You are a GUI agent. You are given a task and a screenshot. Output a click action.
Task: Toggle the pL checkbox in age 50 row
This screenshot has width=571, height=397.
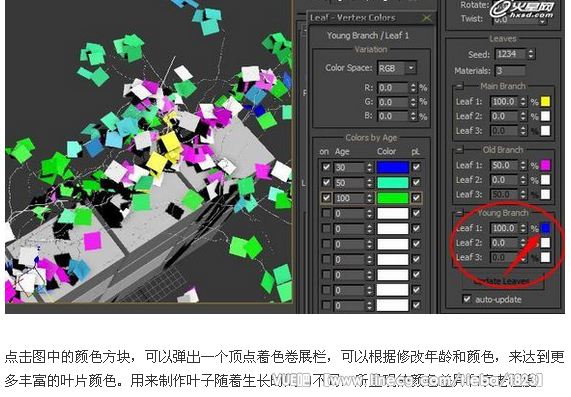[x=416, y=182]
